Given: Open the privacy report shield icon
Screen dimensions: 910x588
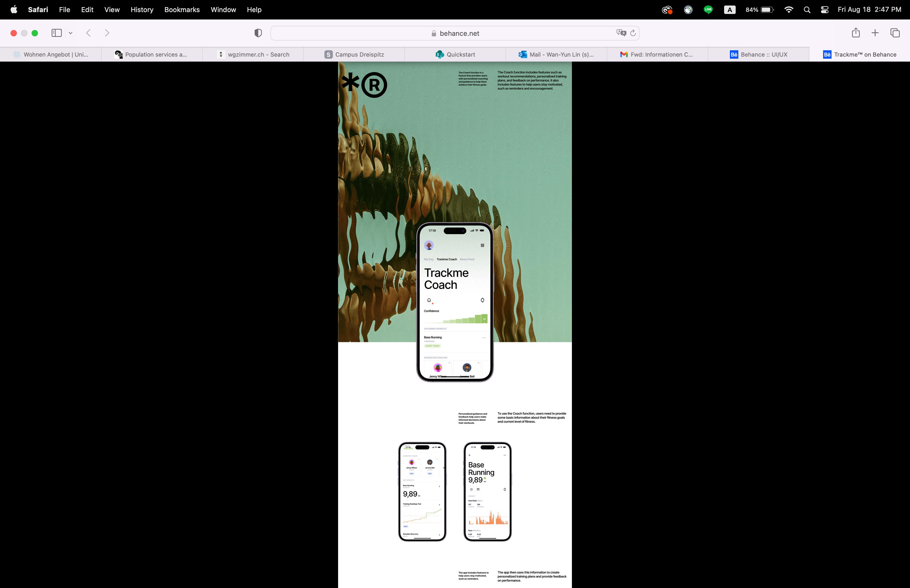Looking at the screenshot, I should tap(258, 33).
